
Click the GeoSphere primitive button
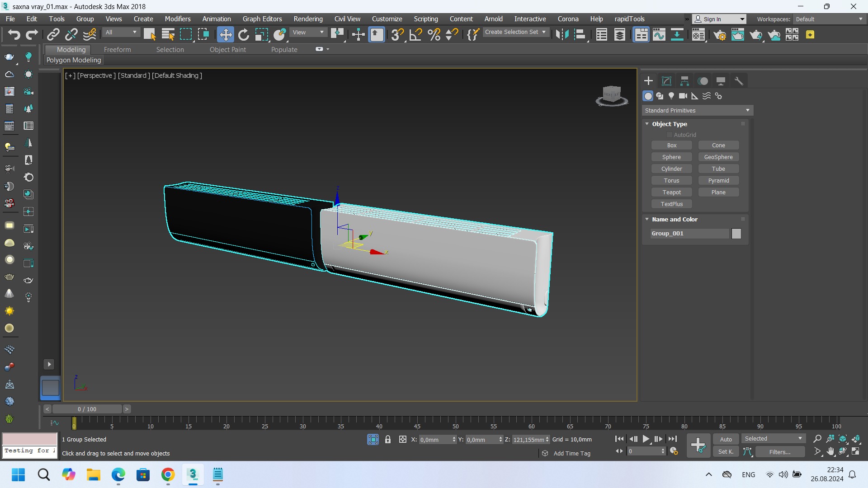718,157
